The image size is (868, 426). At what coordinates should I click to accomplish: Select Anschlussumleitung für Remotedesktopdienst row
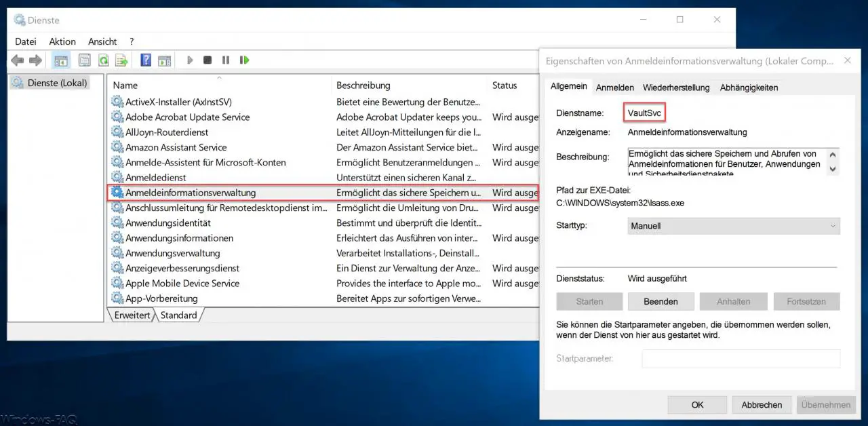point(323,208)
